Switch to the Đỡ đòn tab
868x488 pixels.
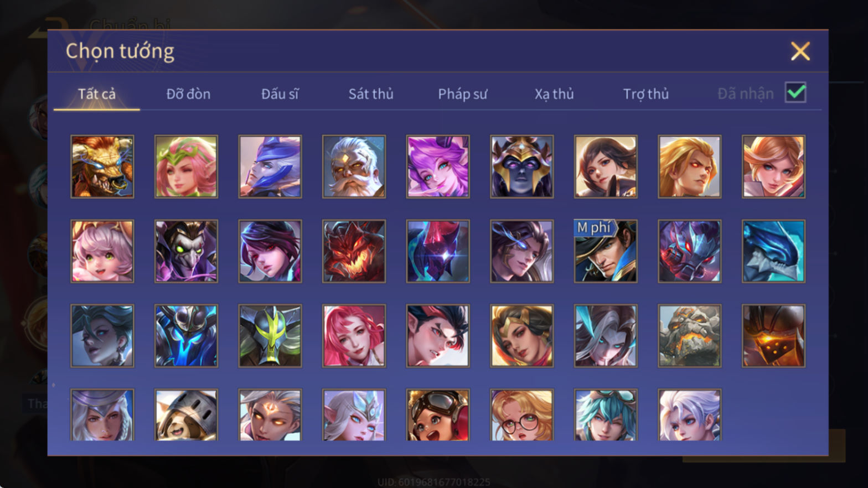(x=188, y=94)
